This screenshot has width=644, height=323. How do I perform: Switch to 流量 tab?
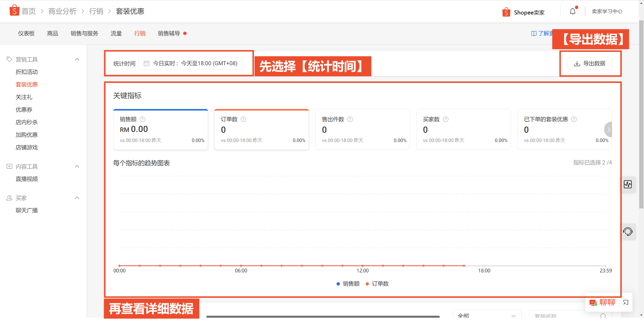116,33
